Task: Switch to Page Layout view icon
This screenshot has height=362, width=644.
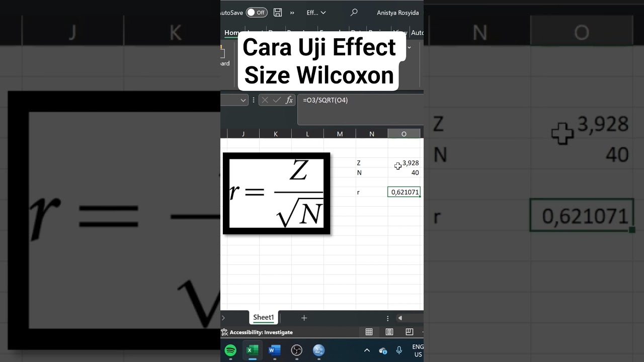Action: [x=389, y=332]
